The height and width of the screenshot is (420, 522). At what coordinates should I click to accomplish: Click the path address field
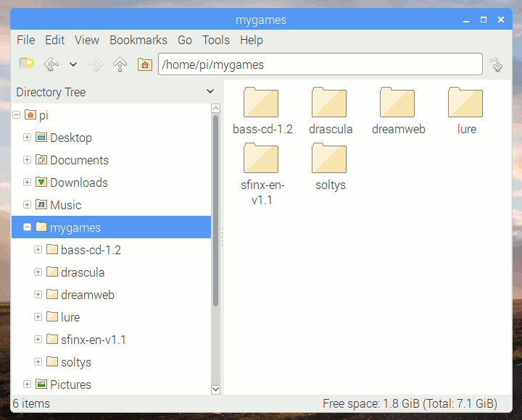[319, 64]
